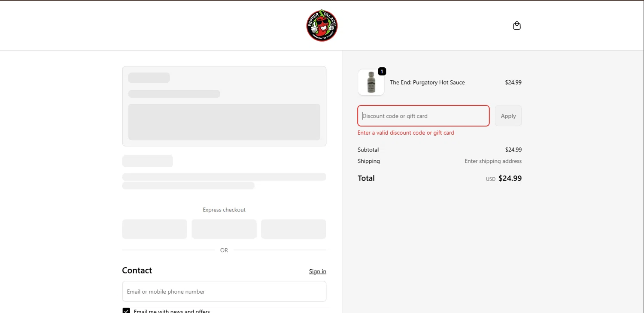The width and height of the screenshot is (644, 313).
Task: Click the USD currency label
Action: [x=491, y=179]
